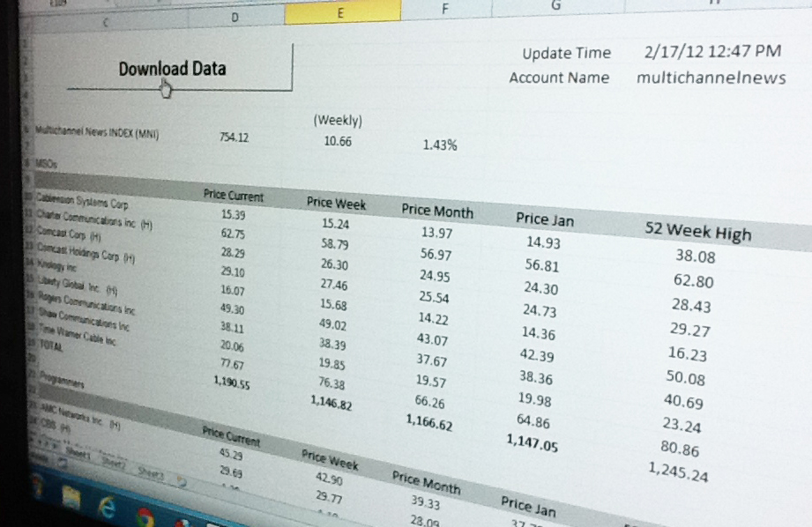This screenshot has width=812, height=527.
Task: Select the Price Current total 1,190.55
Action: click(232, 382)
